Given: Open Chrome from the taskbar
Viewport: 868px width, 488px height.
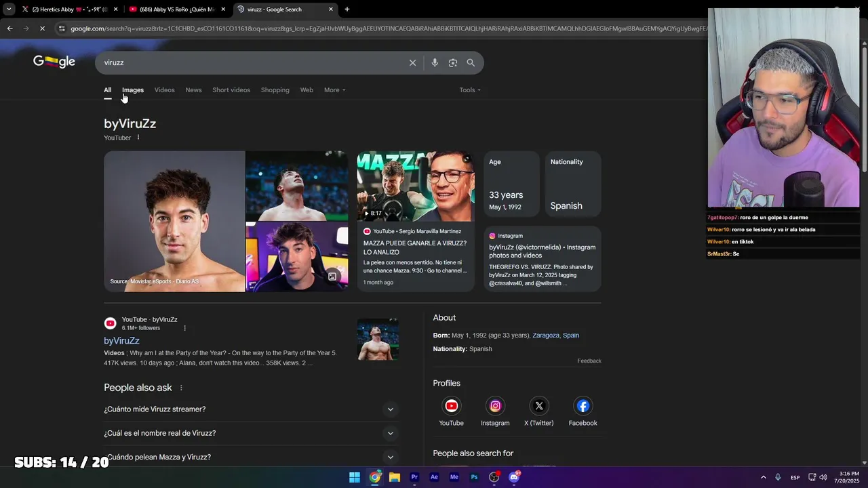Looking at the screenshot, I should coord(375,477).
